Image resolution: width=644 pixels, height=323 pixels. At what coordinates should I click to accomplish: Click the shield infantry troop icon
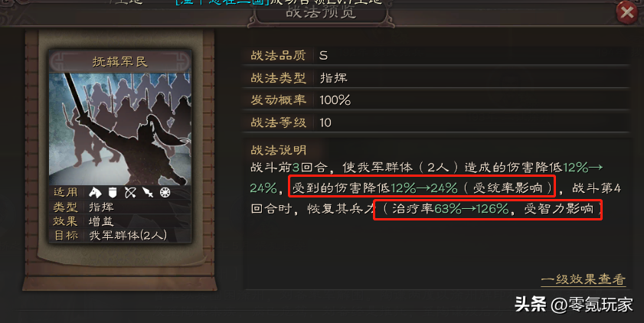(x=113, y=192)
